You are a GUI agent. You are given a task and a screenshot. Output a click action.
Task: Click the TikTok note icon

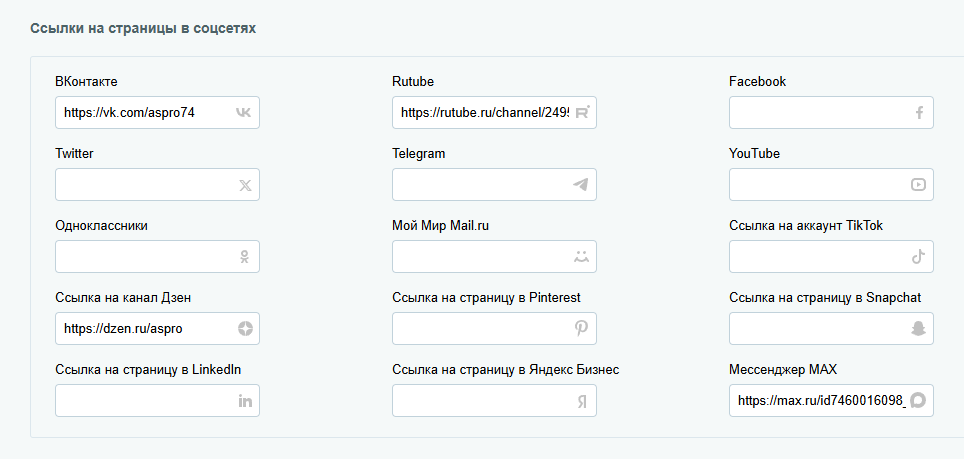pos(919,257)
